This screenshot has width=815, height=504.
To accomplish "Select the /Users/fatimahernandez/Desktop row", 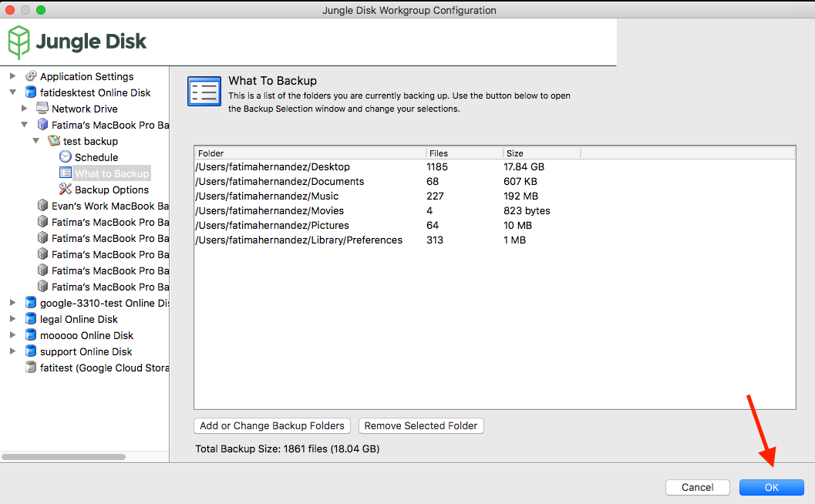I will coord(494,166).
